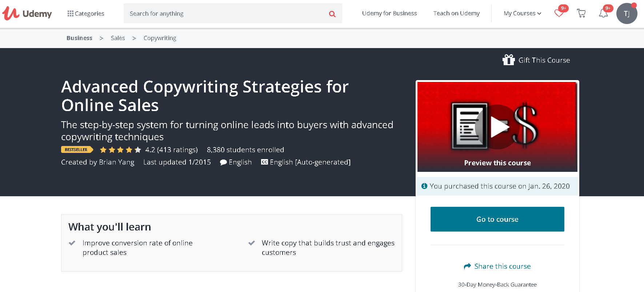
Task: Go to Business breadcrumb
Action: tap(79, 38)
